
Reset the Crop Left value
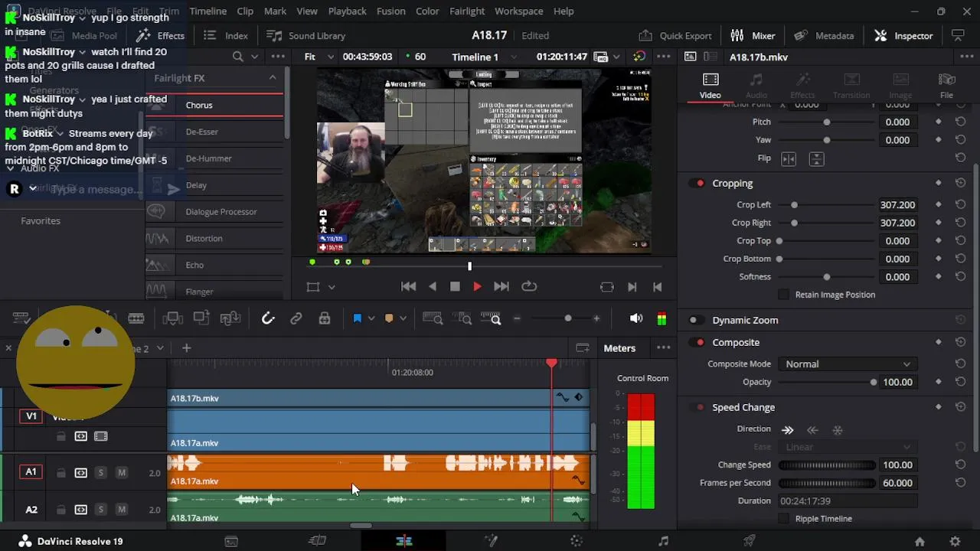[960, 205]
